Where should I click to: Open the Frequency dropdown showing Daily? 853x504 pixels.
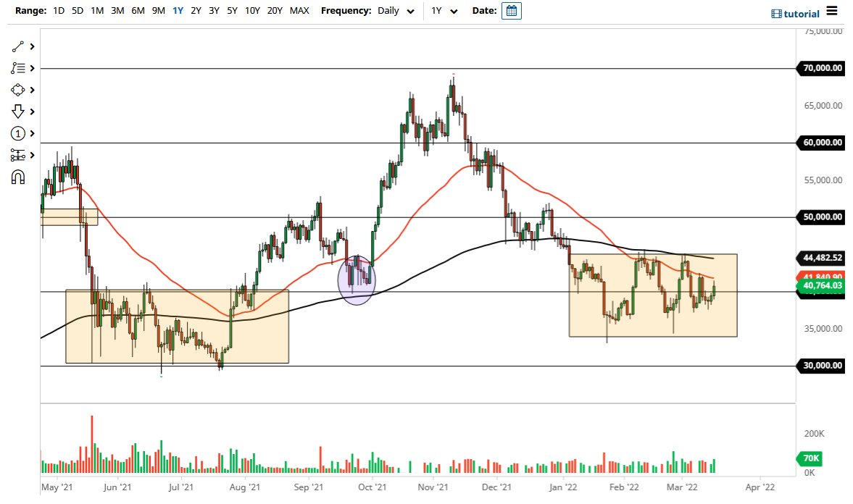pos(396,11)
